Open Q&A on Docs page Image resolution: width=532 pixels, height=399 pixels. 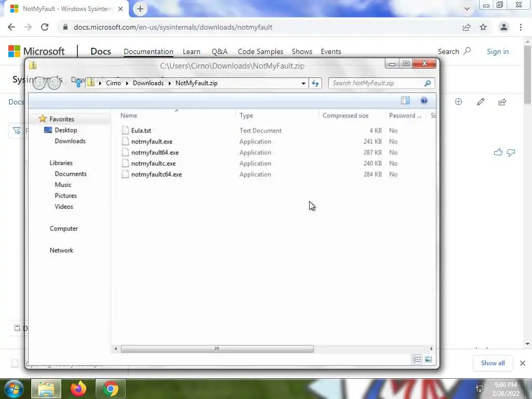pos(220,51)
